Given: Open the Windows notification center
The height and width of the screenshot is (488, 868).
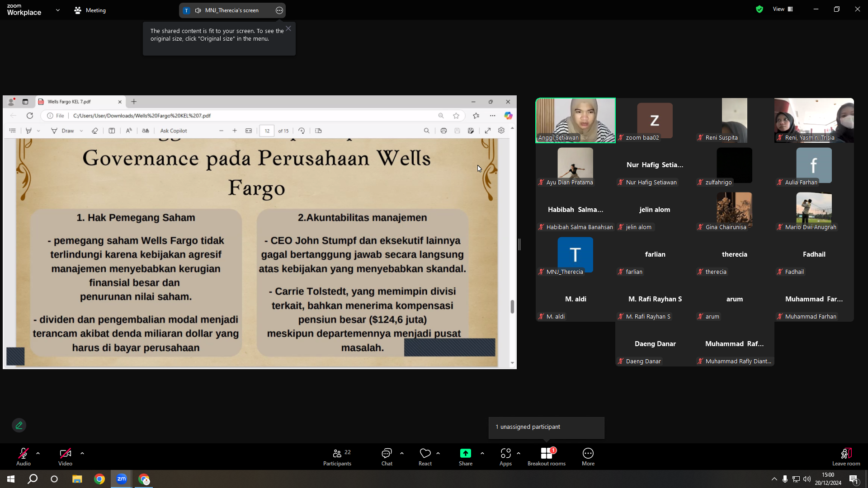Looking at the screenshot, I should (x=854, y=479).
